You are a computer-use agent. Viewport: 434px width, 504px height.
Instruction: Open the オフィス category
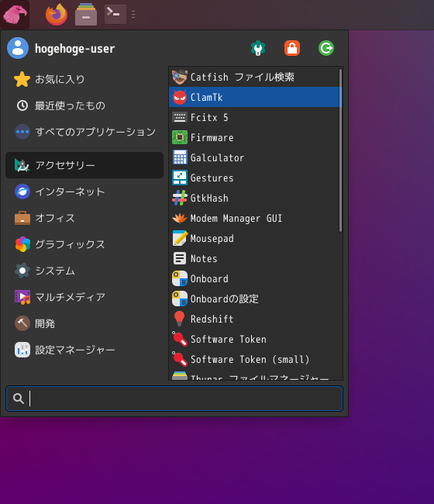(84, 218)
